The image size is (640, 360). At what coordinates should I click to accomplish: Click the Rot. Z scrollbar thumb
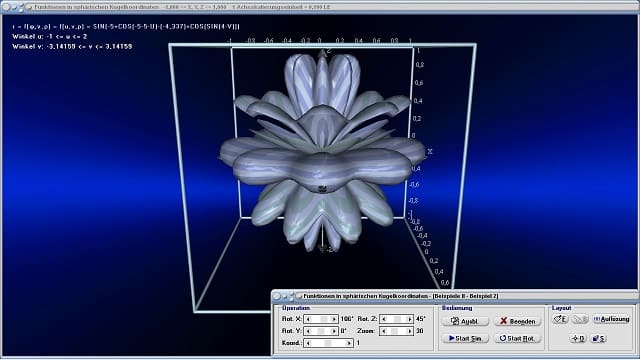tap(397, 319)
